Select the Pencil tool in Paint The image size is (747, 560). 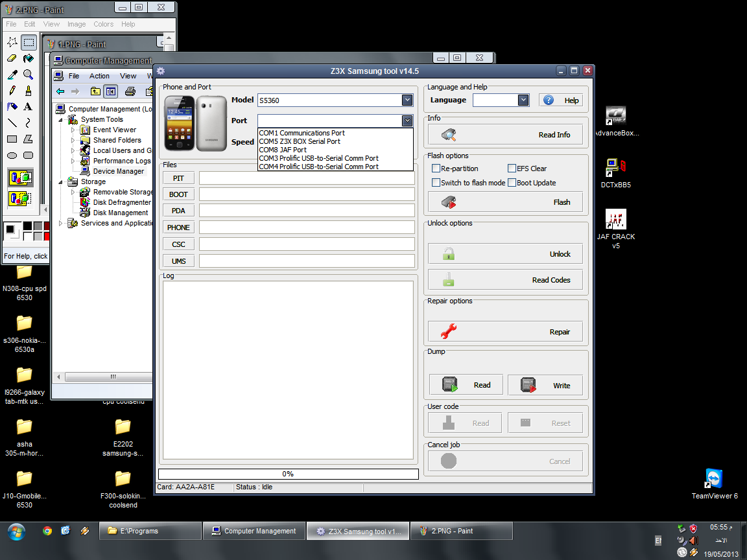click(x=12, y=91)
